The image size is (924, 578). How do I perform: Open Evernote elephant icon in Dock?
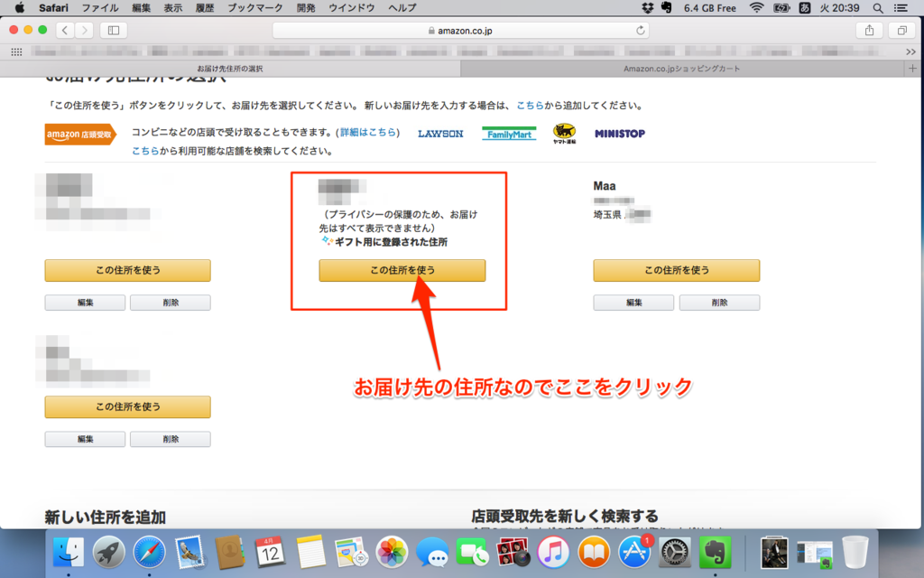[715, 553]
